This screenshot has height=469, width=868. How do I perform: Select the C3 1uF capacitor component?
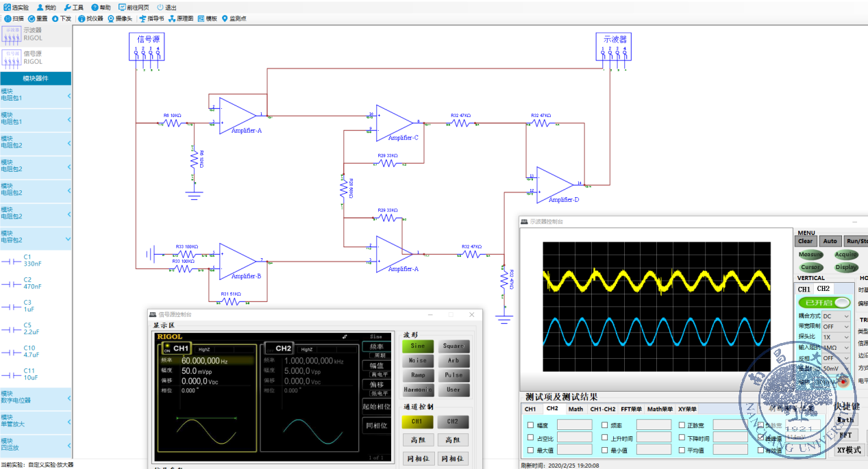(27, 306)
